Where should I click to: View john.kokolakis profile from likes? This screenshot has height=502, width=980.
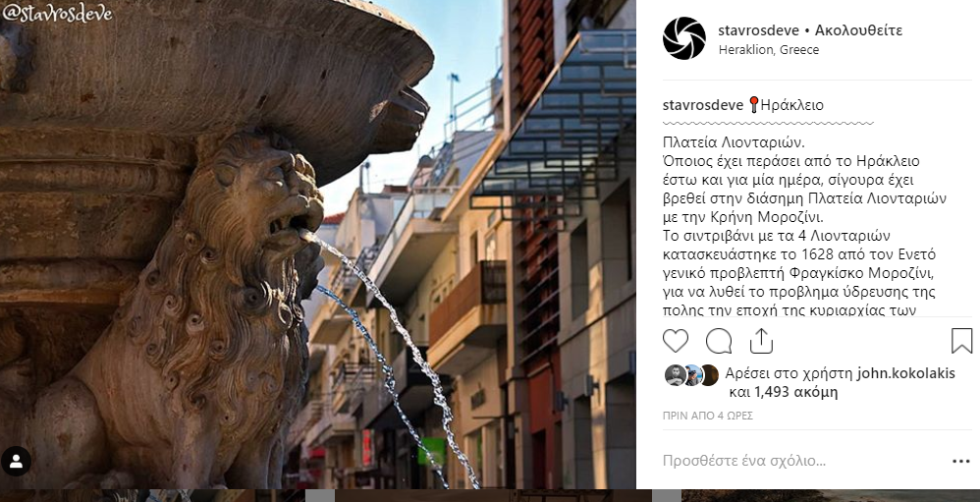point(905,374)
